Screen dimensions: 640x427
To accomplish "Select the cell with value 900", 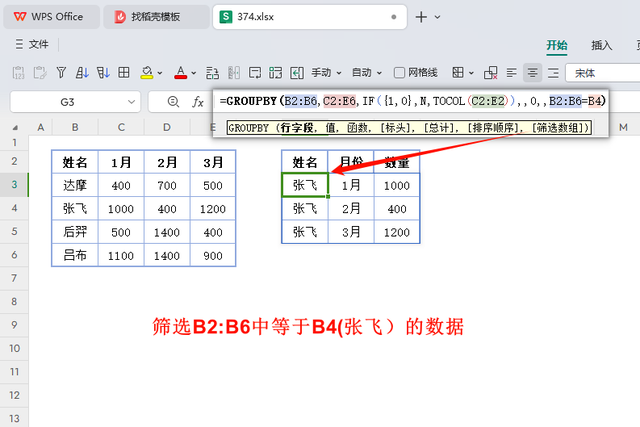I will (213, 255).
